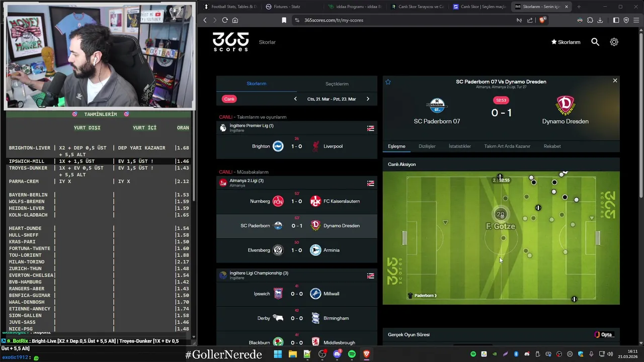Click the Brave shields lion icon

coord(542,20)
